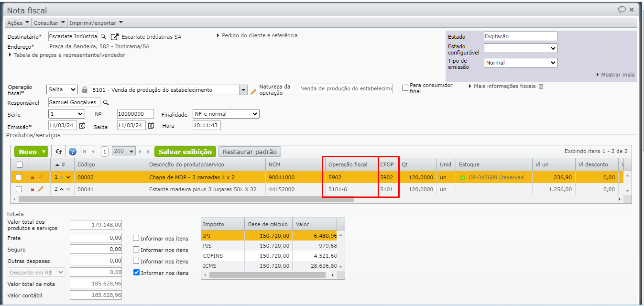This screenshot has width=644, height=306.
Task: Click Restaurar padrão button
Action: pyautogui.click(x=250, y=152)
